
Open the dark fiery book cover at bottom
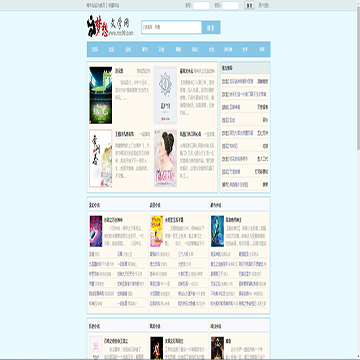157,348
